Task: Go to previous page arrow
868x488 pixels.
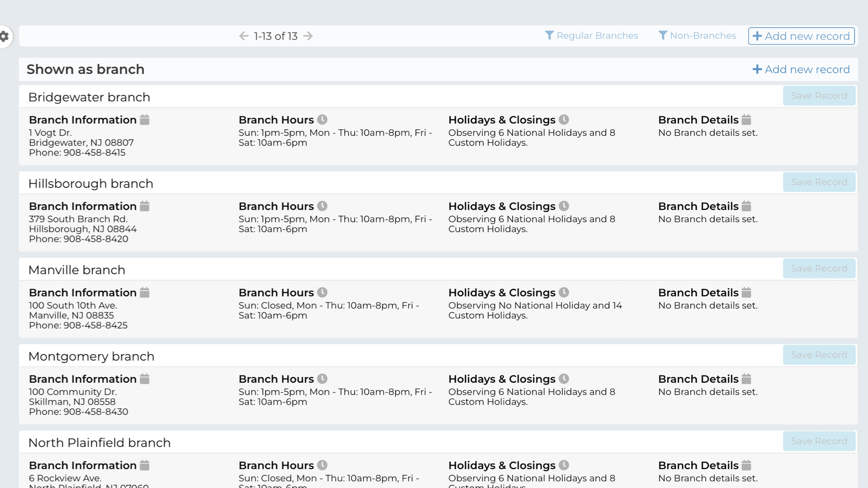Action: pyautogui.click(x=244, y=36)
